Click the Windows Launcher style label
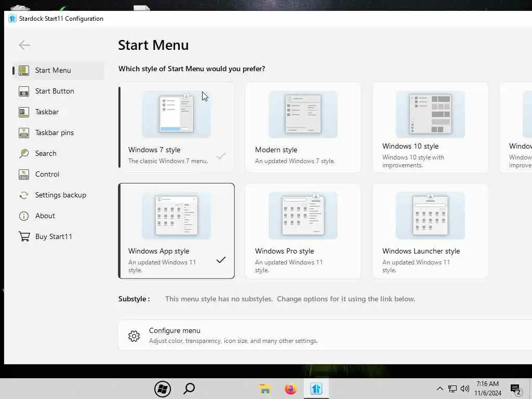This screenshot has height=399, width=532. click(x=421, y=251)
